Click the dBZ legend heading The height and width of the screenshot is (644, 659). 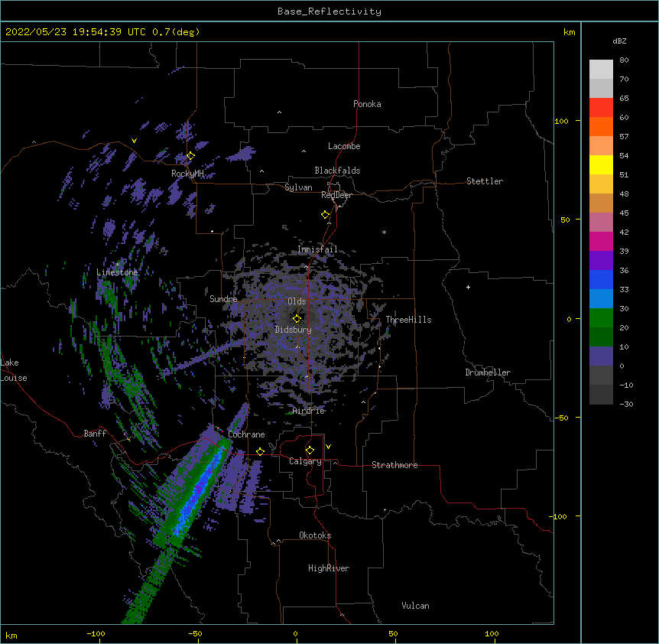coord(619,41)
